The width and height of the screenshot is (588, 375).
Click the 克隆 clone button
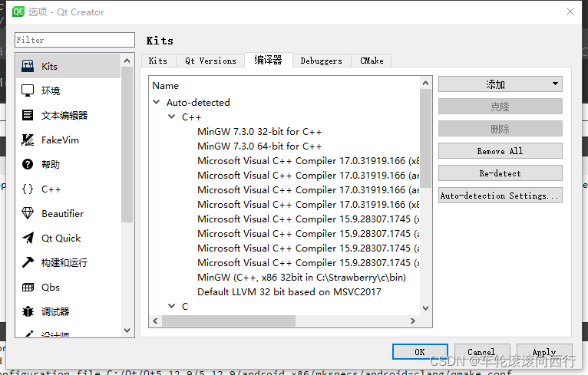(x=500, y=107)
